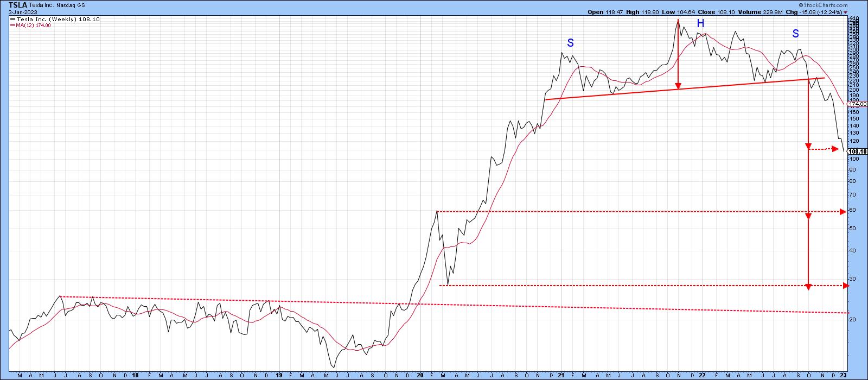Click the red down-triangle beside the change
The image size is (868, 380).
click(845, 12)
